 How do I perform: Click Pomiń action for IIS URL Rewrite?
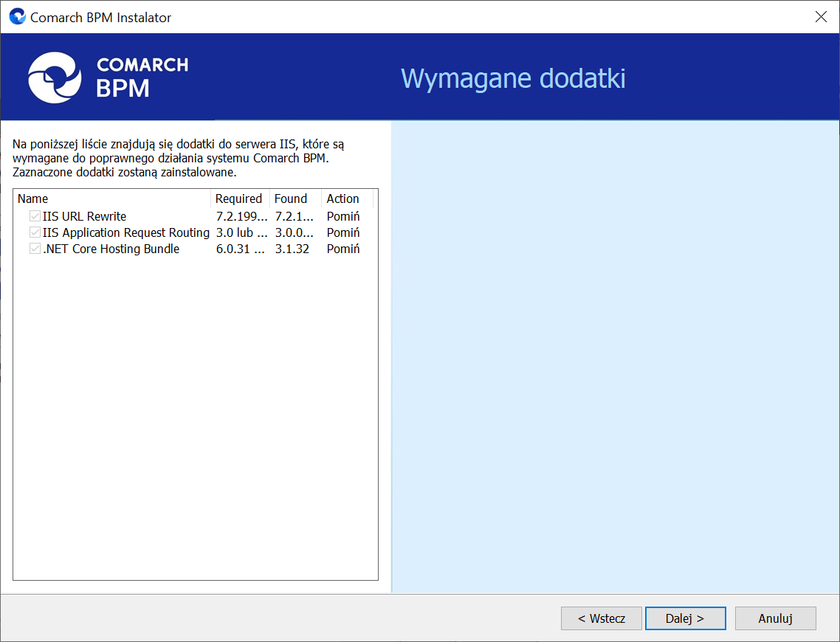[x=342, y=216]
